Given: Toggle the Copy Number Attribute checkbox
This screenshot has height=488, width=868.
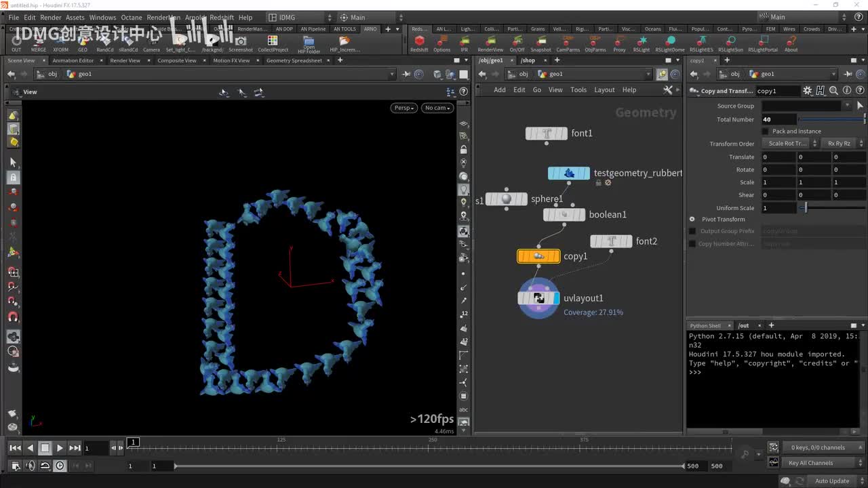Looking at the screenshot, I should coord(692,244).
